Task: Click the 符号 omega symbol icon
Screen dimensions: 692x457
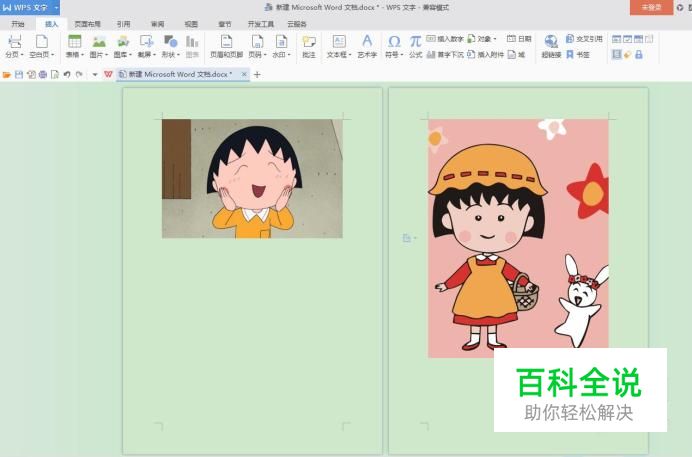Action: point(394,41)
